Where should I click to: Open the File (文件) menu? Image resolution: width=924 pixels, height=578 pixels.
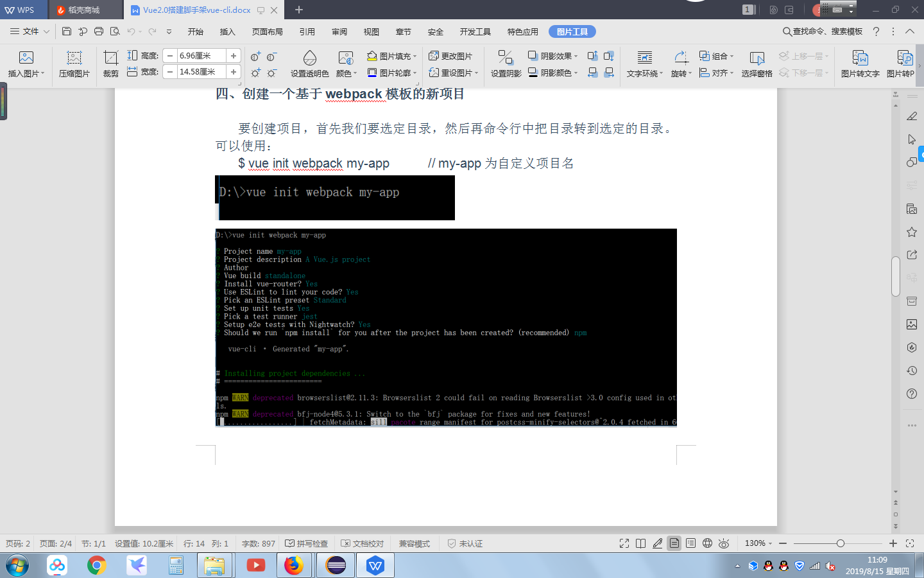30,31
